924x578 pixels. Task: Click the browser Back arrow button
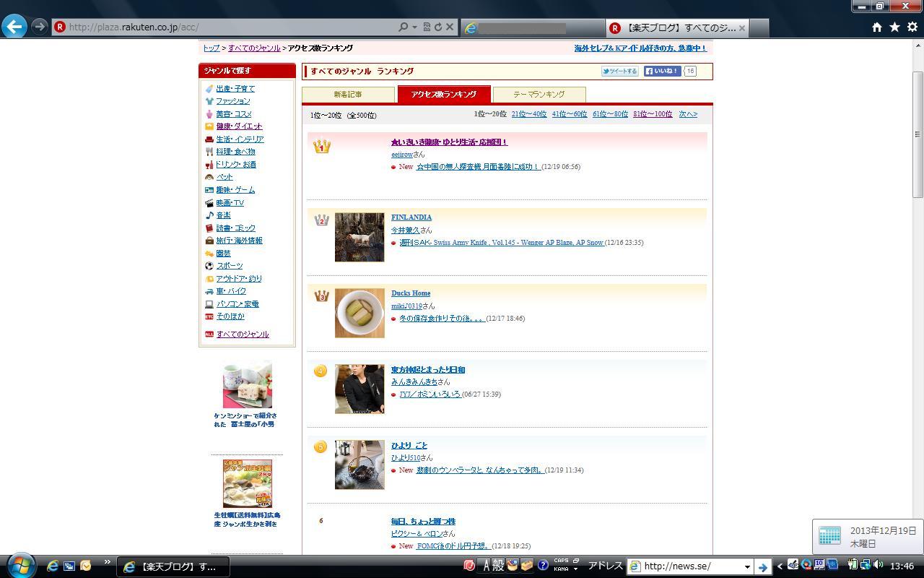click(14, 27)
